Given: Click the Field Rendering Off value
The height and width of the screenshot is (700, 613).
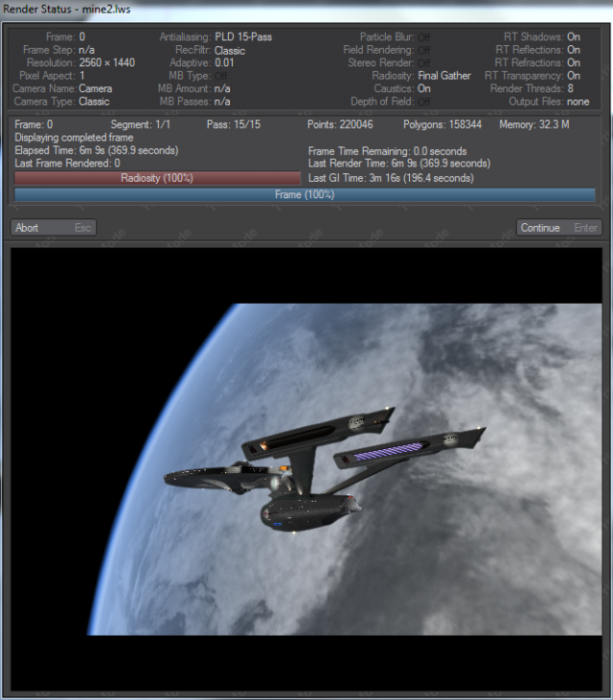Looking at the screenshot, I should 424,51.
